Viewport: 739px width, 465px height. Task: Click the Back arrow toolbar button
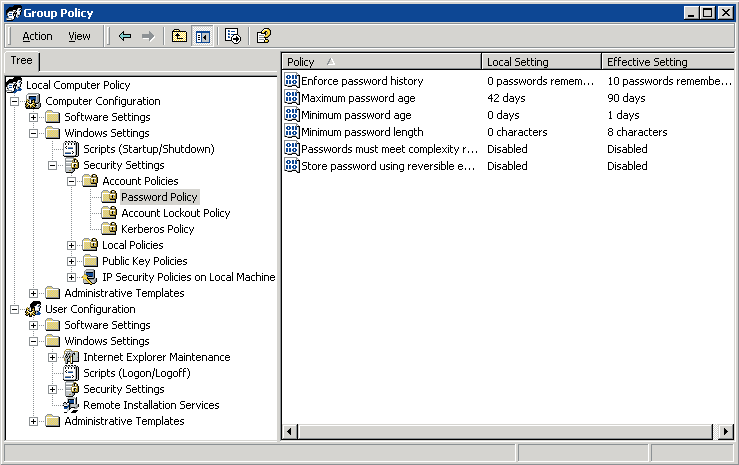(x=125, y=36)
